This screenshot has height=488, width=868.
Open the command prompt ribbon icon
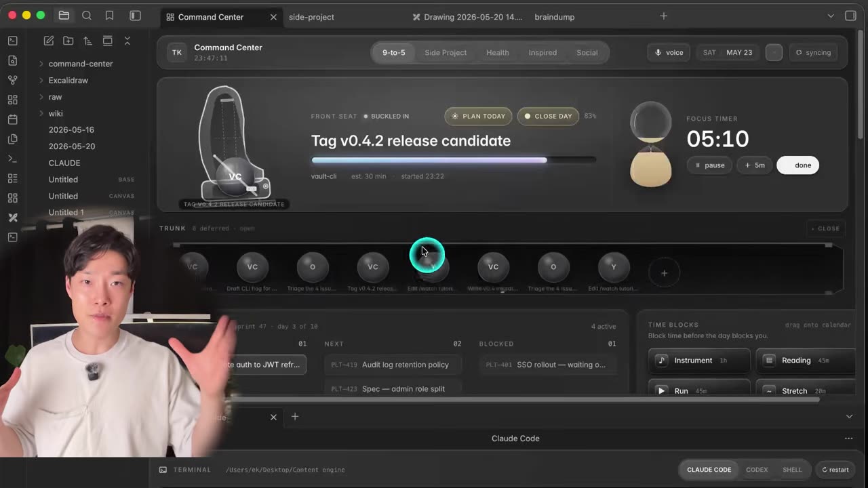click(12, 159)
